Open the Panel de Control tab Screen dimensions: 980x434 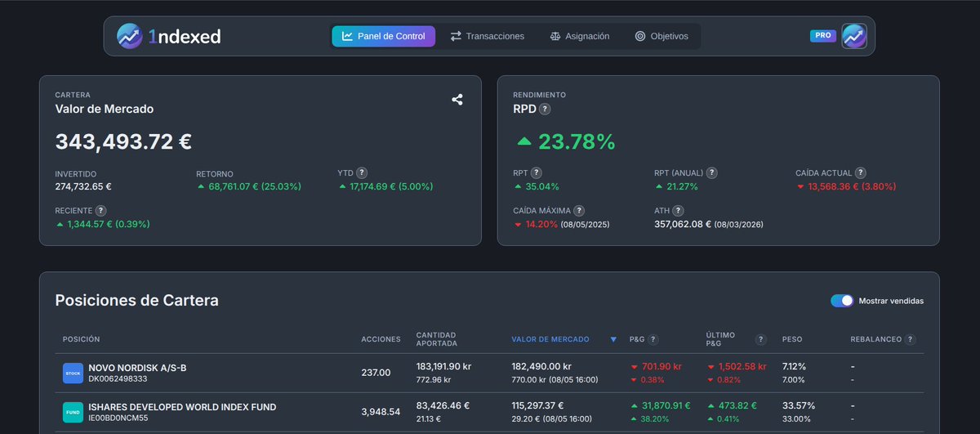383,36
